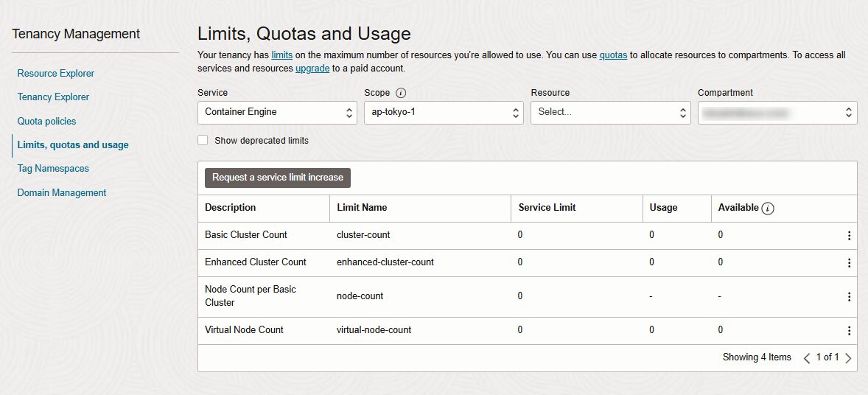Open the Compartment dropdown
The height and width of the screenshot is (395, 868).
[x=777, y=113]
